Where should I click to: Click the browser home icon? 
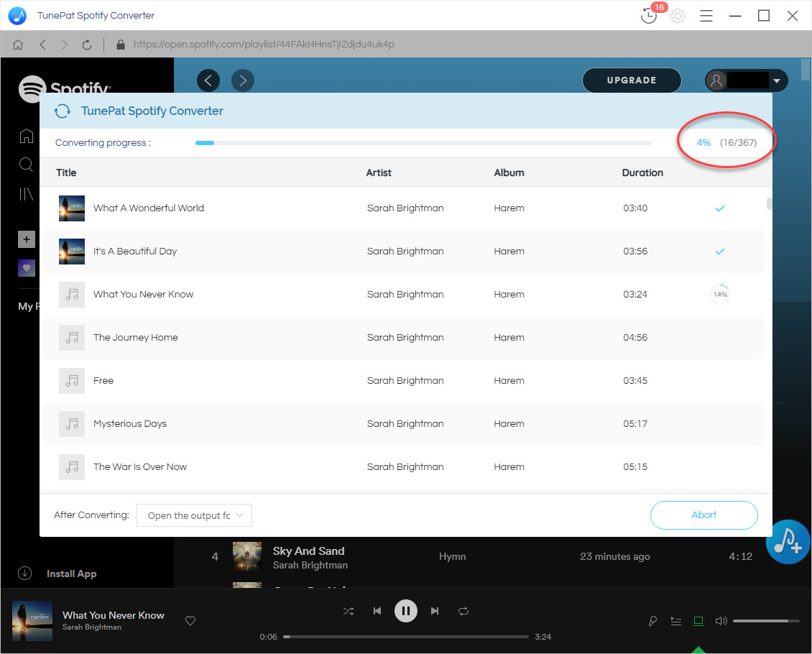click(18, 45)
